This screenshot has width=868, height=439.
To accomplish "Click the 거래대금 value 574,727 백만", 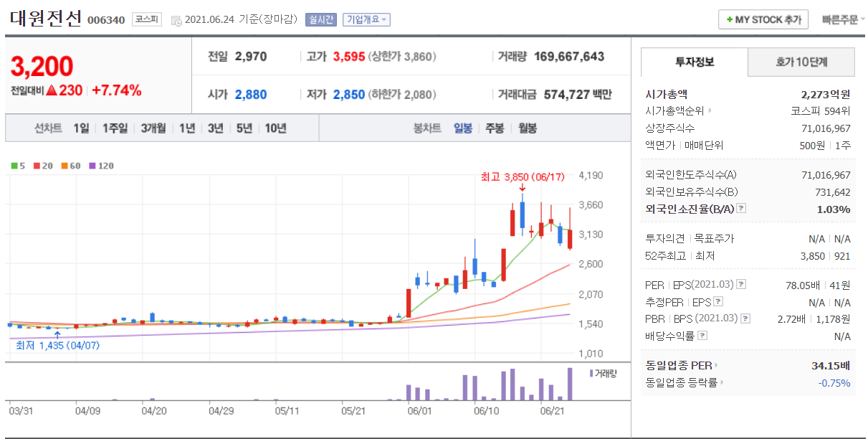I will point(578,94).
